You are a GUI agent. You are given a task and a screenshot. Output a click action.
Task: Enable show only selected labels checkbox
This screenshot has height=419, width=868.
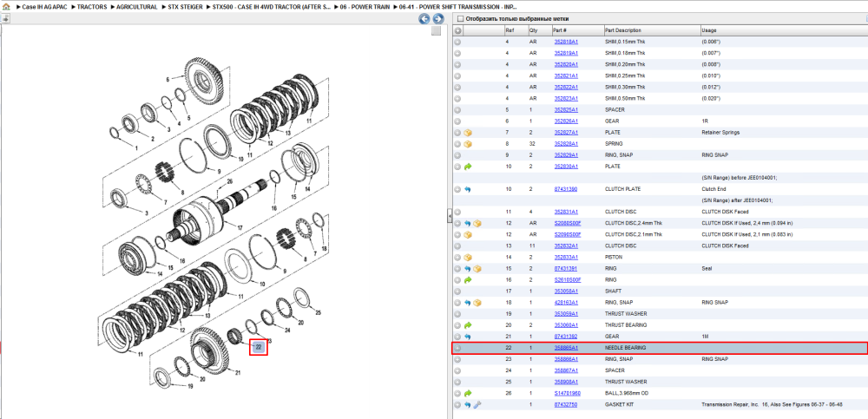460,18
